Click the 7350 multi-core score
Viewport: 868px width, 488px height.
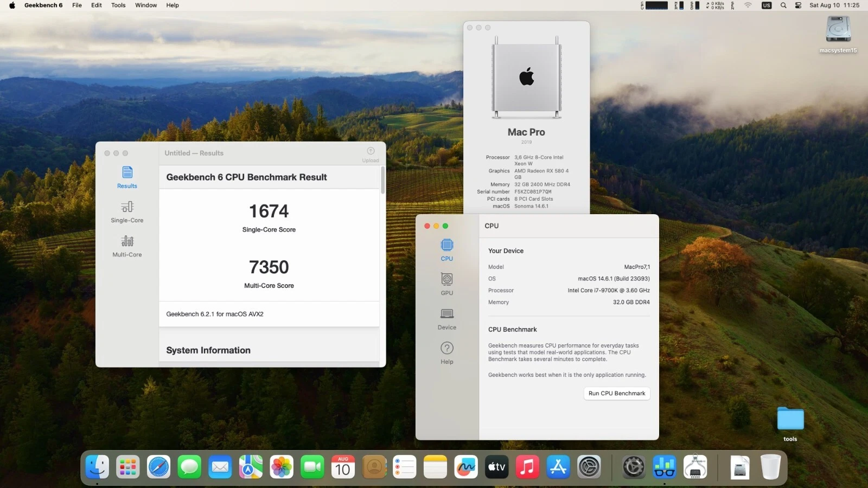(269, 267)
